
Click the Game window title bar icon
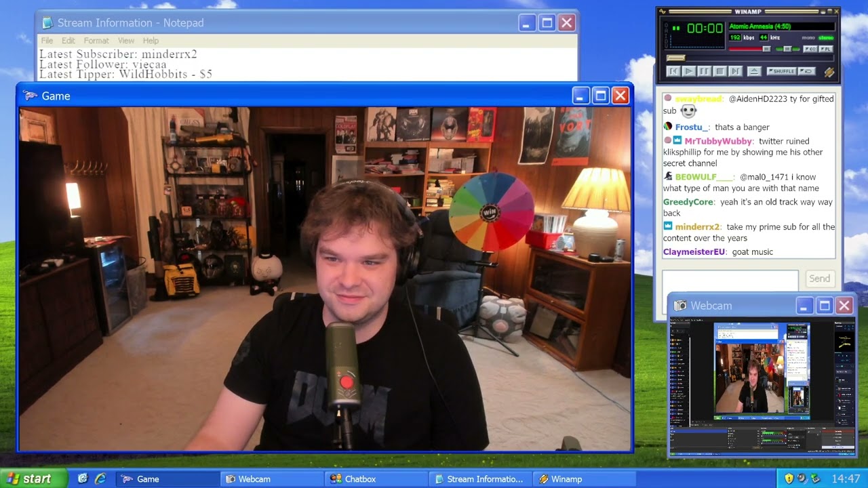tap(30, 96)
